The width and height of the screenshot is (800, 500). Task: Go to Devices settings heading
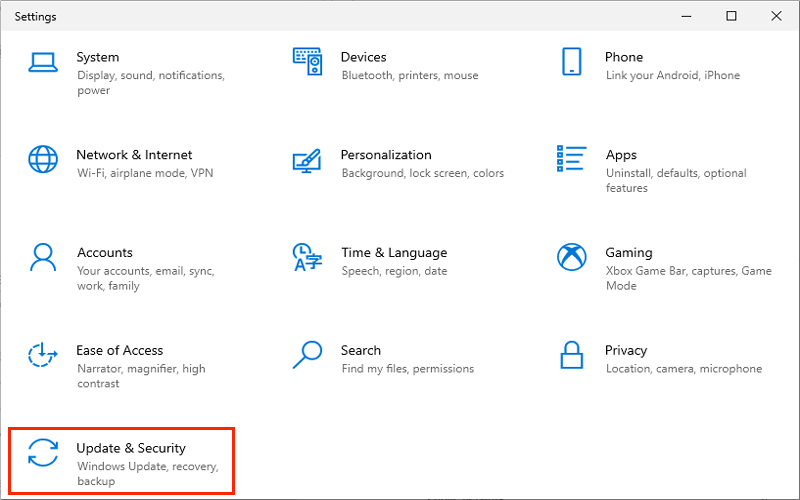coord(364,57)
